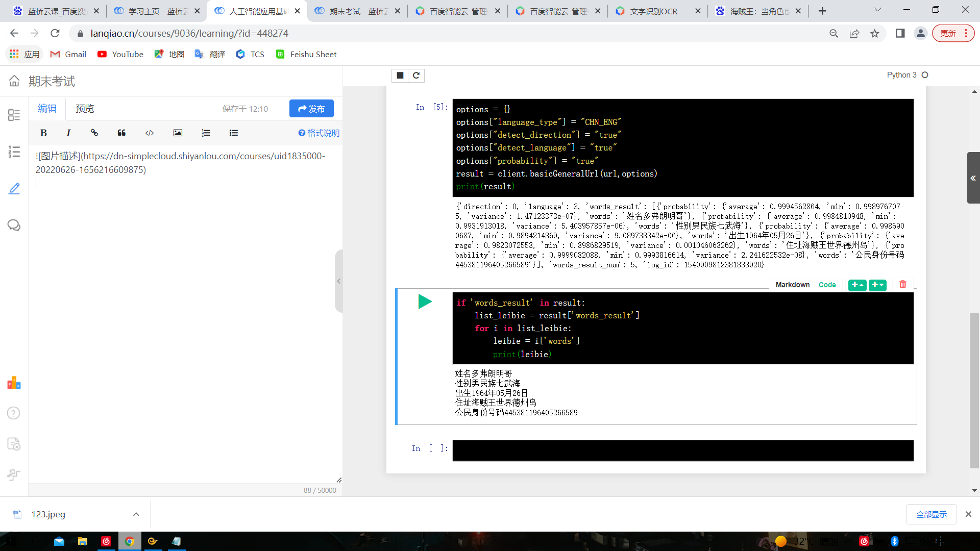The width and height of the screenshot is (980, 551).
Task: Collapse the editor pane with the left arrow handle
Action: [x=338, y=281]
